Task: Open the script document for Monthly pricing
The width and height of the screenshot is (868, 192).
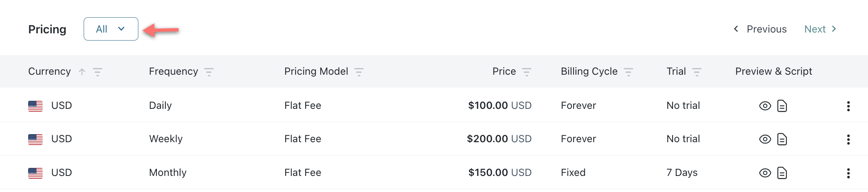Action: click(x=782, y=173)
